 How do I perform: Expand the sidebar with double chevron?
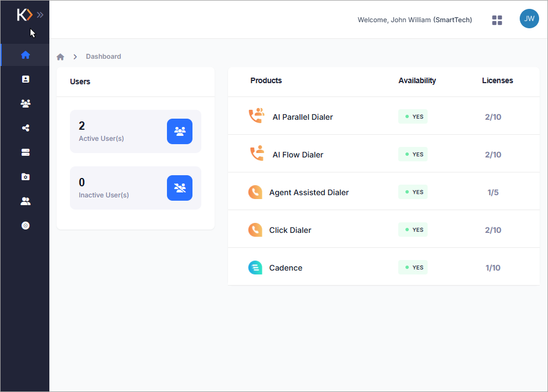(x=40, y=14)
